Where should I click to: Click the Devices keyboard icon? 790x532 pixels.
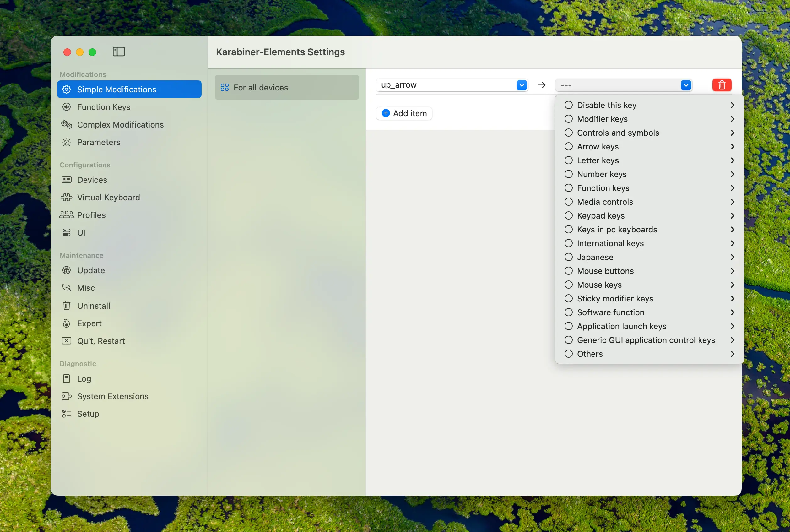pyautogui.click(x=67, y=180)
